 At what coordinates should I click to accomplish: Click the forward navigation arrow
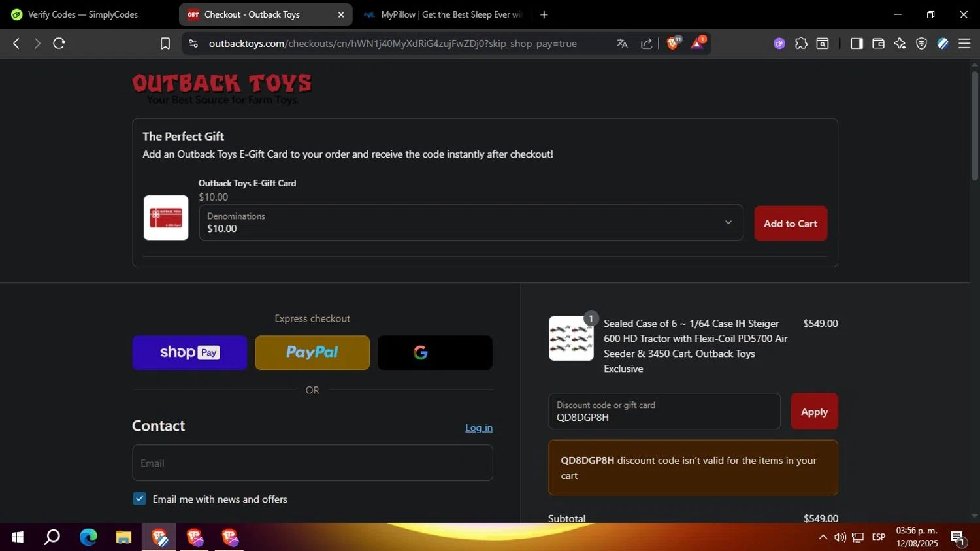[x=37, y=43]
